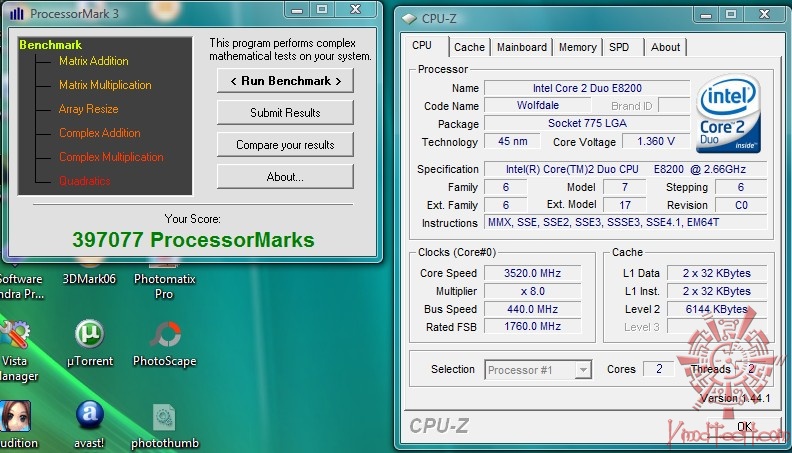Click the Bus Speed value 440.0 MHz
Viewport: 792px width, 453px height.
(x=532, y=309)
